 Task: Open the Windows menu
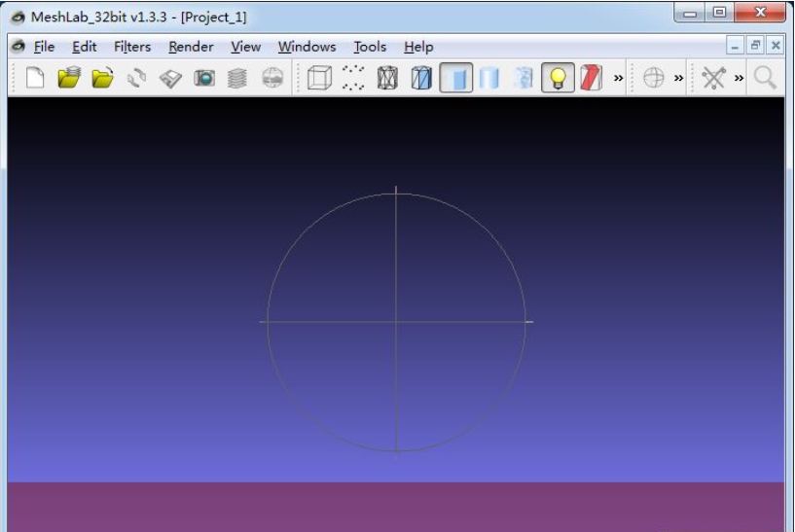(x=307, y=47)
